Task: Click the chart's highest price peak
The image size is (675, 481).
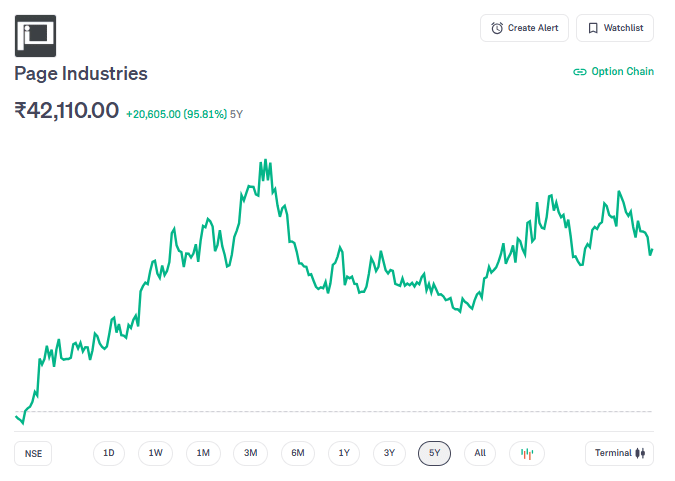Action: 267,160
